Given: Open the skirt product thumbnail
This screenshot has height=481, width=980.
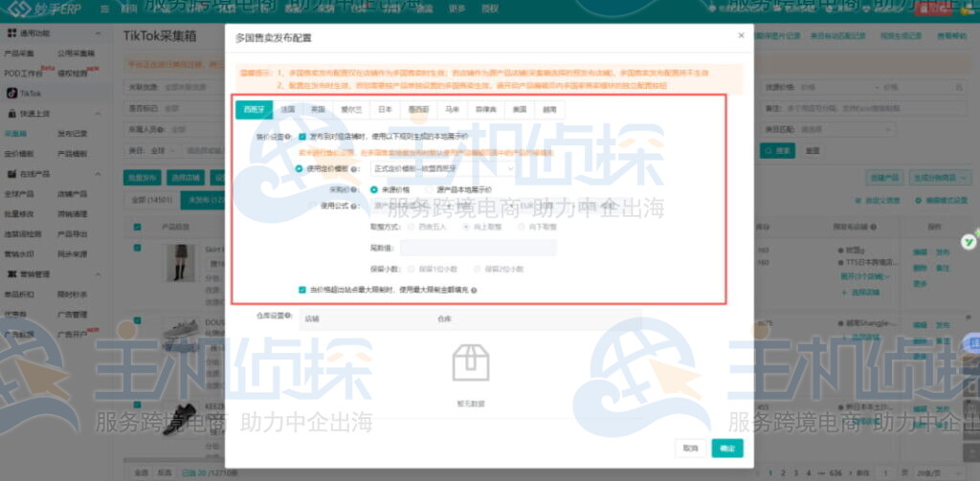Looking at the screenshot, I should coord(181,263).
